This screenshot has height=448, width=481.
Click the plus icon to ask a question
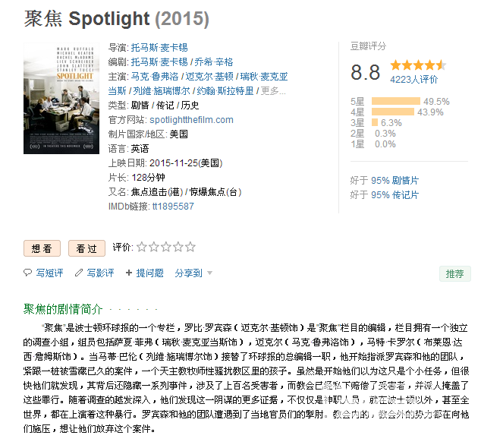pos(129,273)
